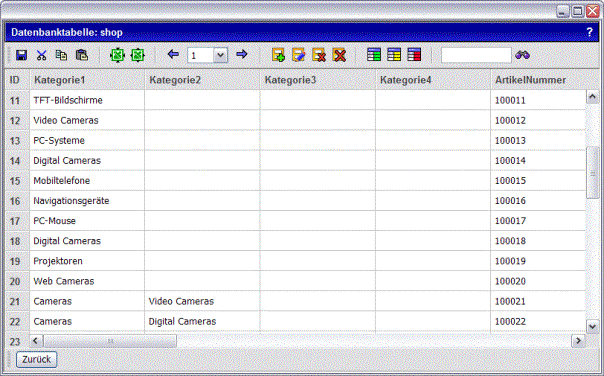The height and width of the screenshot is (376, 604).
Task: Select the cut scissors icon
Action: tap(42, 55)
